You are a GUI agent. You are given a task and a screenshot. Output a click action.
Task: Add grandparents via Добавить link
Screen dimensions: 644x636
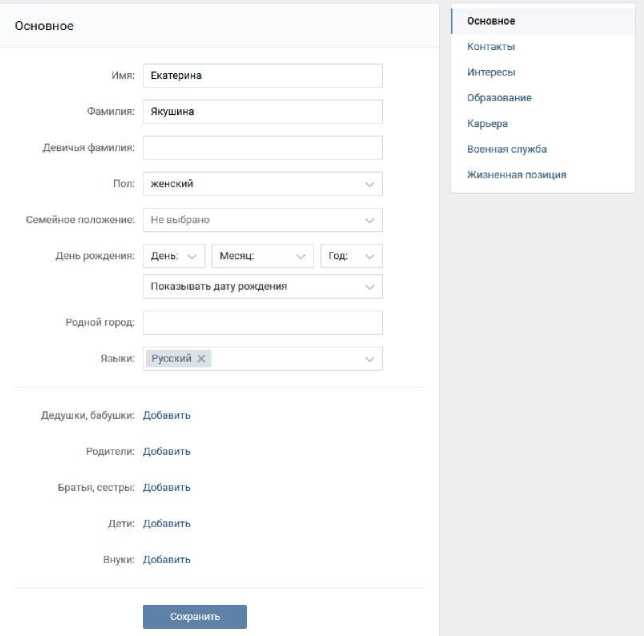pyautogui.click(x=167, y=416)
